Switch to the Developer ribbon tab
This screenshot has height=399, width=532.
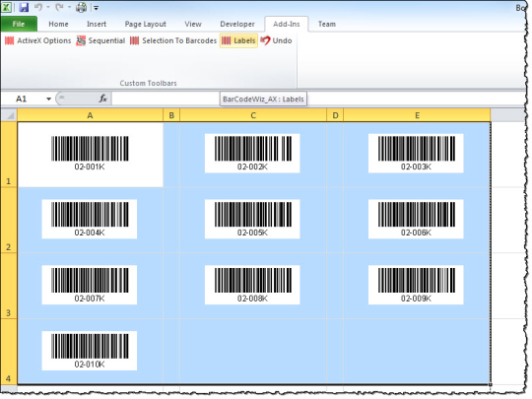[x=237, y=24]
